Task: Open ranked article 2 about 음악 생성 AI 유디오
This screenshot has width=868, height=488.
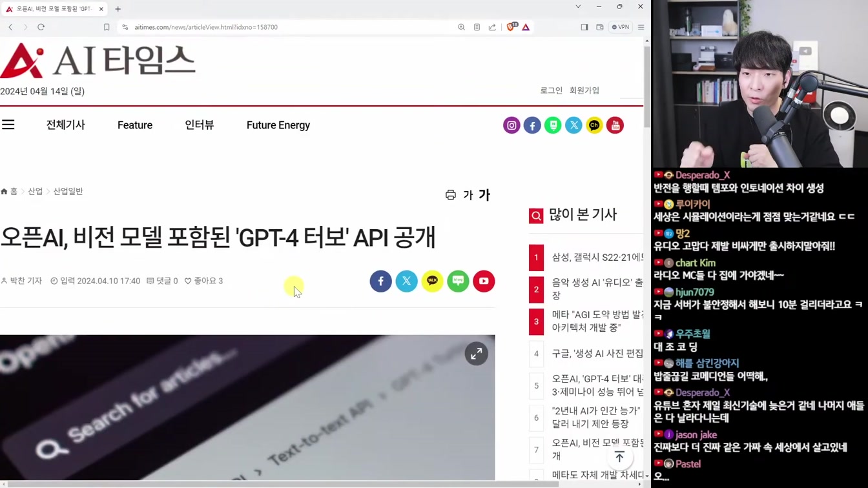Action: pos(597,289)
